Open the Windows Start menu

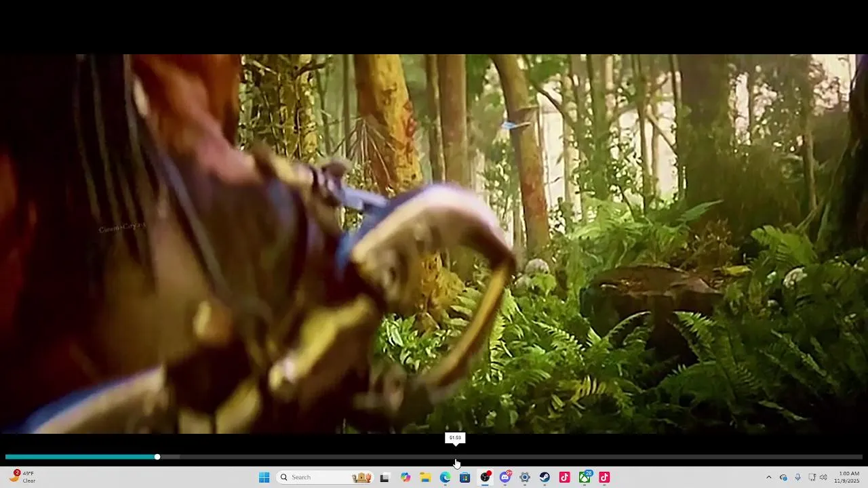click(x=264, y=477)
